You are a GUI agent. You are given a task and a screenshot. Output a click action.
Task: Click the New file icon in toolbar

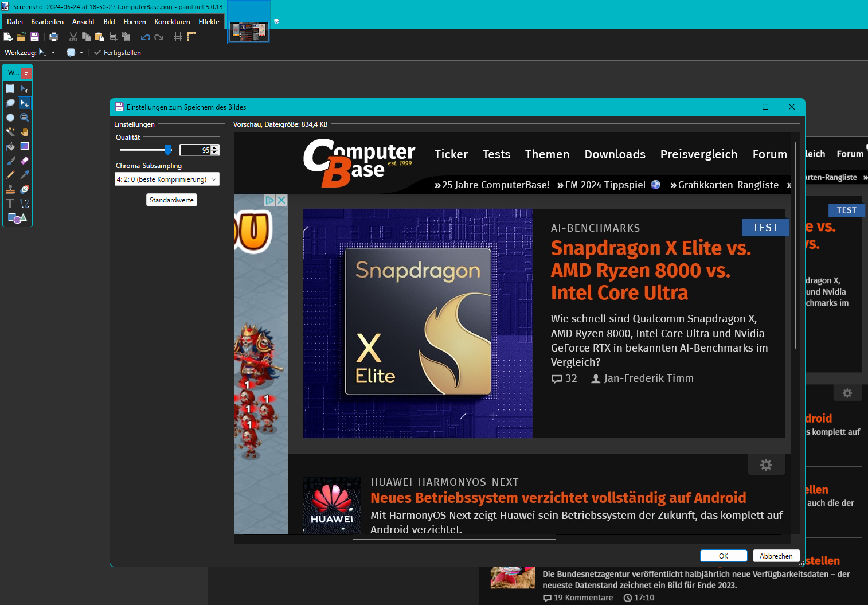tap(8, 37)
